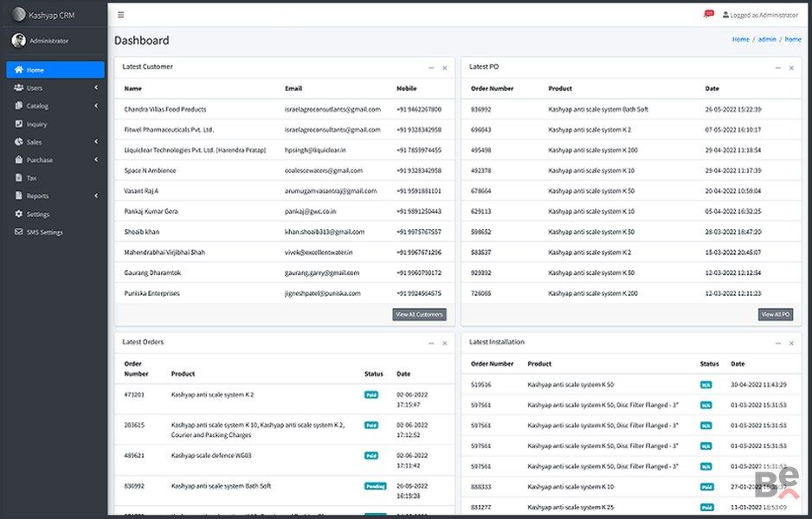Click the Inquiry icon in sidebar
Screen dimensions: 812x519
pos(19,125)
